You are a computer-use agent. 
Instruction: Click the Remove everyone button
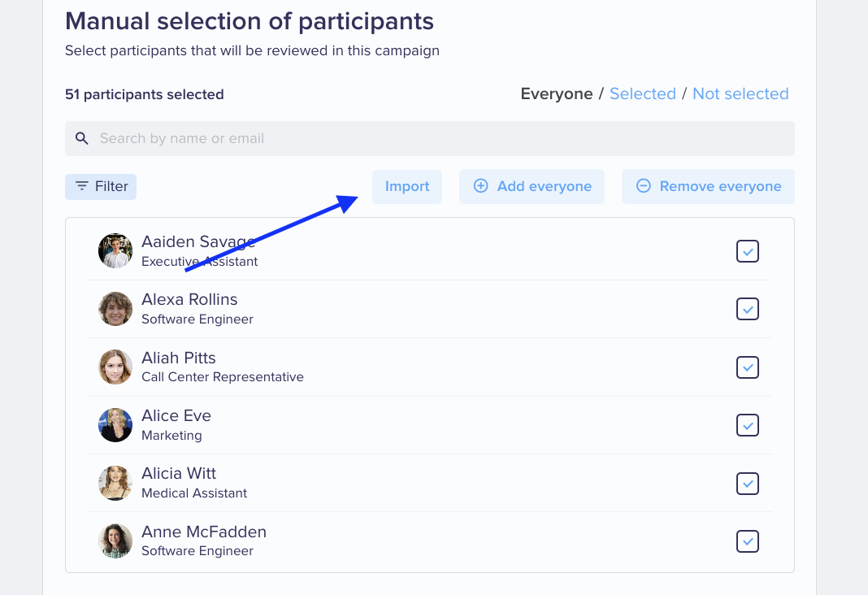click(708, 186)
